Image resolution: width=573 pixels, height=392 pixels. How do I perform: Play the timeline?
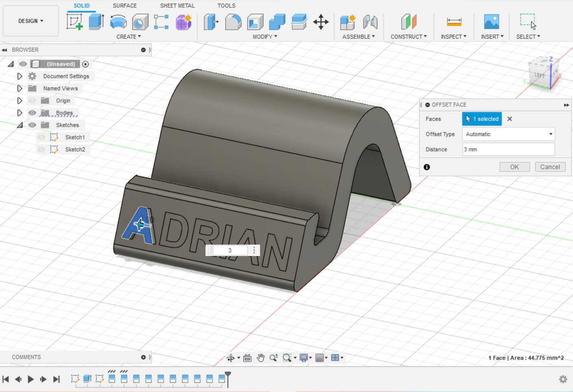tap(31, 379)
